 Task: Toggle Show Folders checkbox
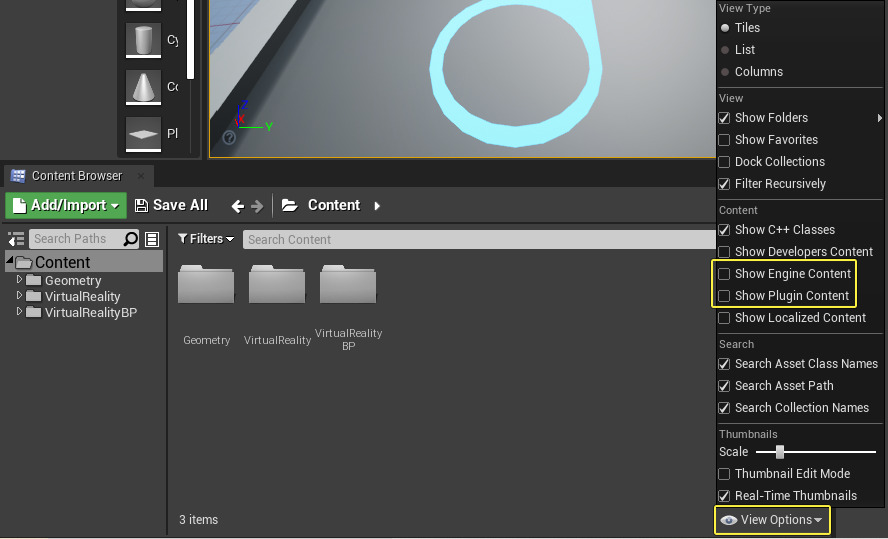724,118
